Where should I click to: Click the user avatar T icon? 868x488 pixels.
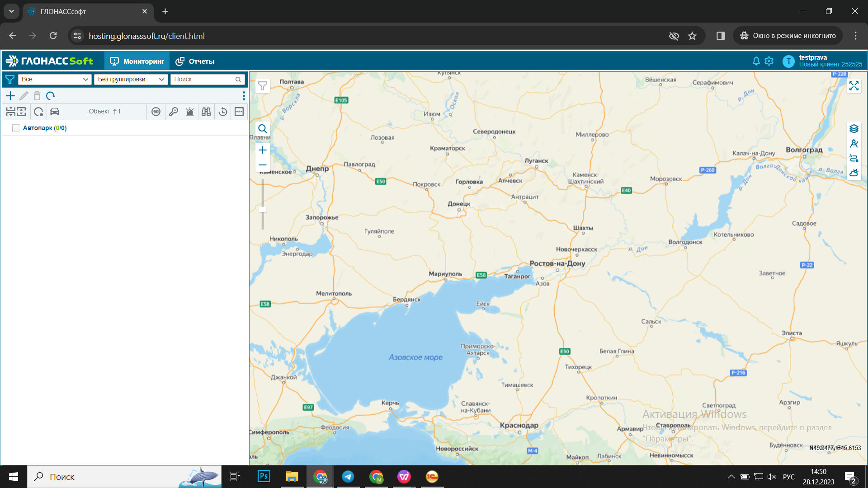(788, 61)
